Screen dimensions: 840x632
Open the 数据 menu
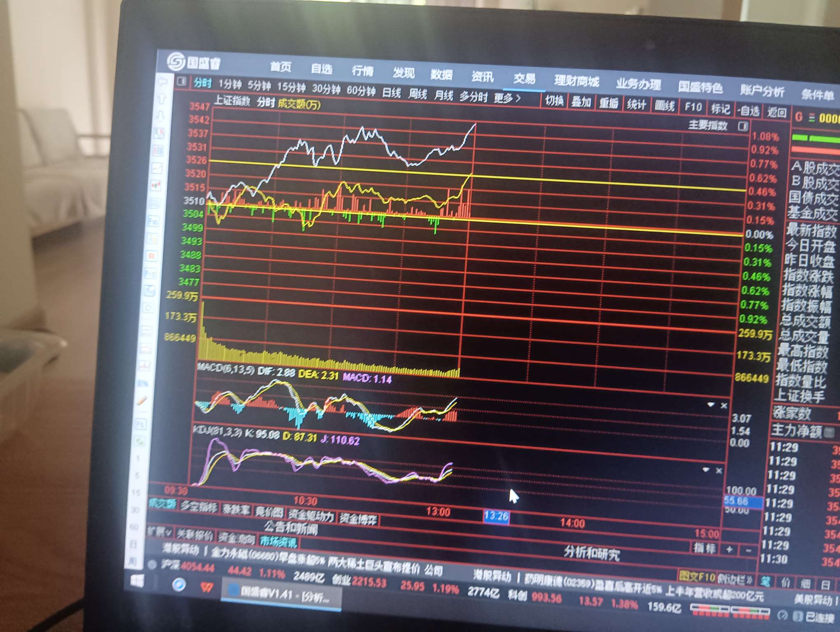pos(441,74)
